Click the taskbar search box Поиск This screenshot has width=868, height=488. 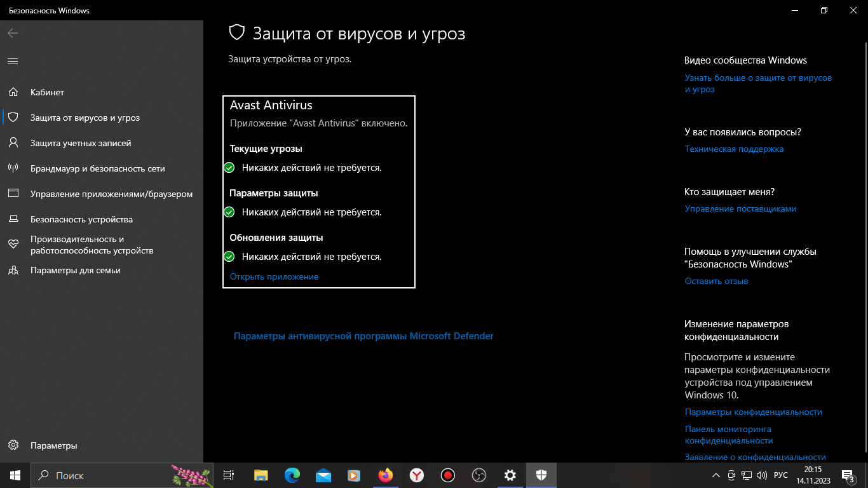coord(123,475)
